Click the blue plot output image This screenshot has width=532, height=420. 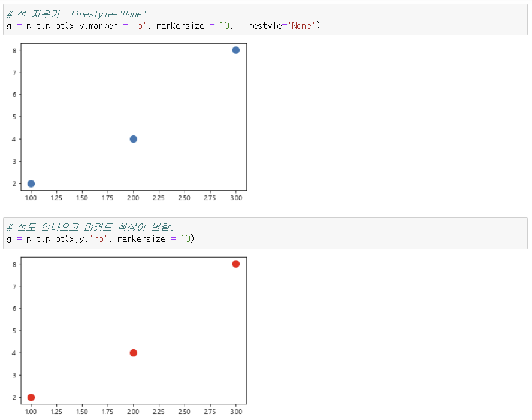click(x=129, y=122)
